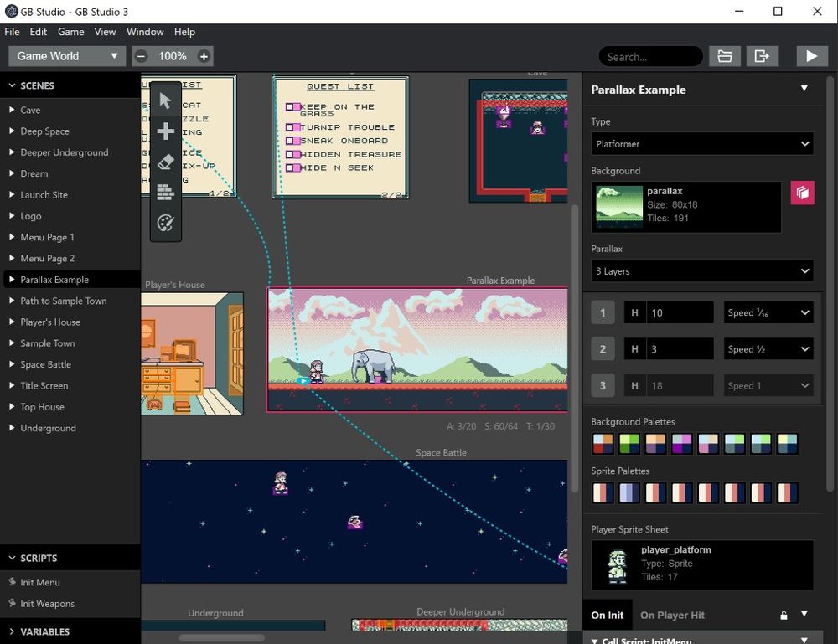838x644 pixels.
Task: Open the File menu
Action: click(12, 32)
